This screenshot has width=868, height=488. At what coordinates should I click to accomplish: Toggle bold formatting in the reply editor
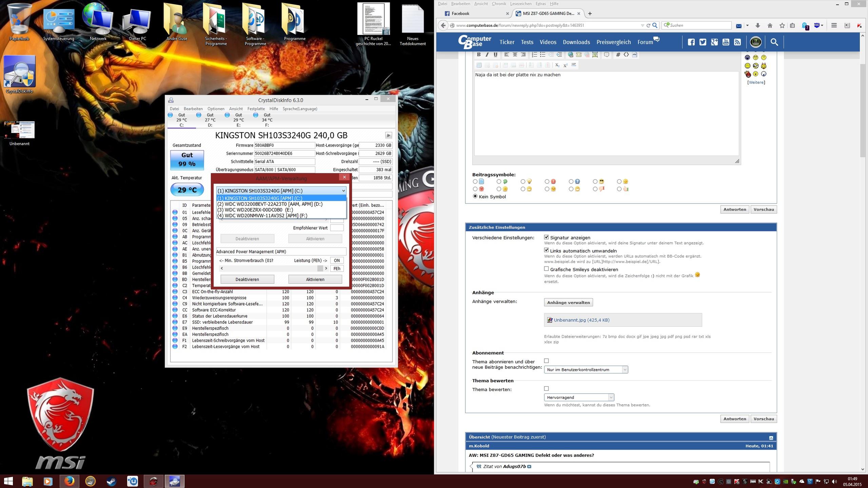479,55
